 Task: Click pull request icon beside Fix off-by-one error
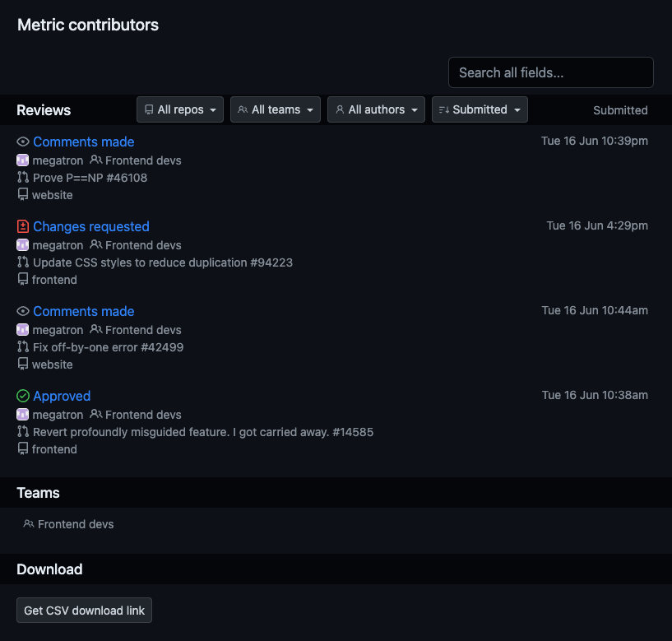pyautogui.click(x=23, y=346)
